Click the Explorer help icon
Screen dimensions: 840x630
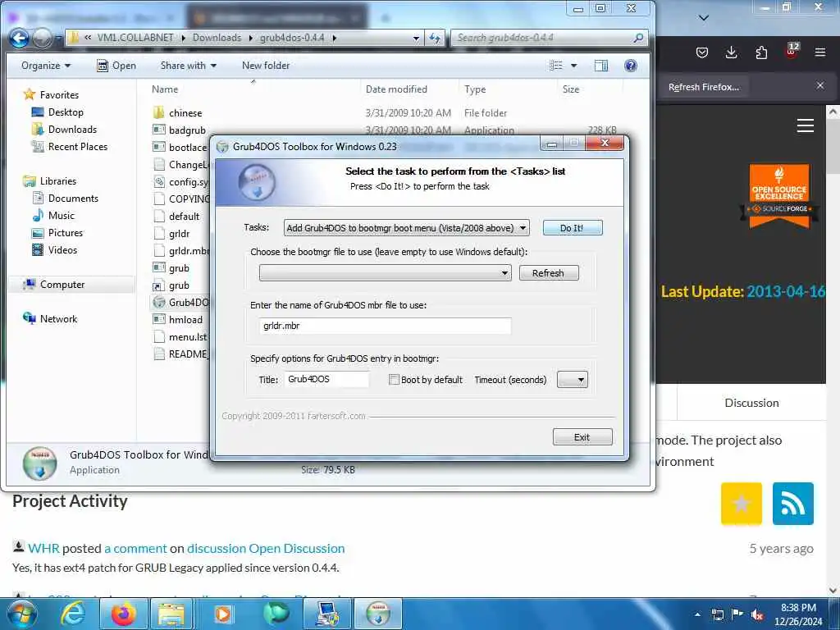pos(631,66)
